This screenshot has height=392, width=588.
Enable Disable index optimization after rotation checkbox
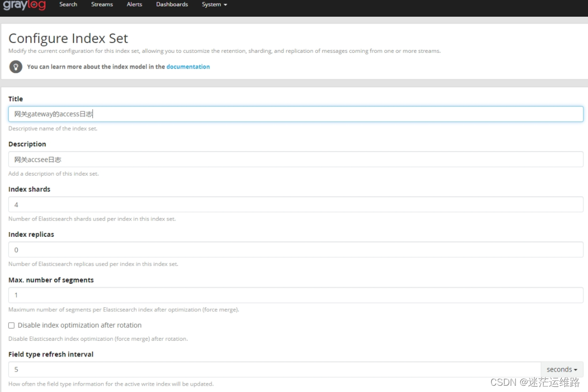pos(11,326)
